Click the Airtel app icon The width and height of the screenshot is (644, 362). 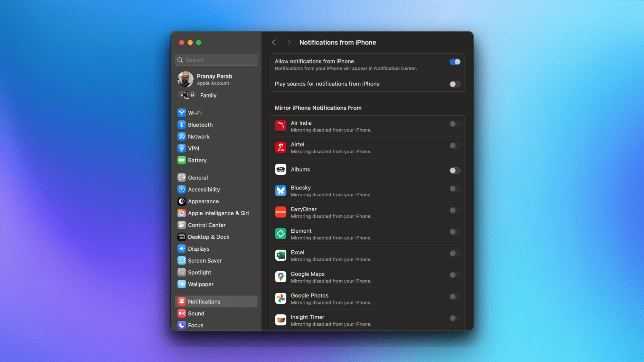[280, 147]
